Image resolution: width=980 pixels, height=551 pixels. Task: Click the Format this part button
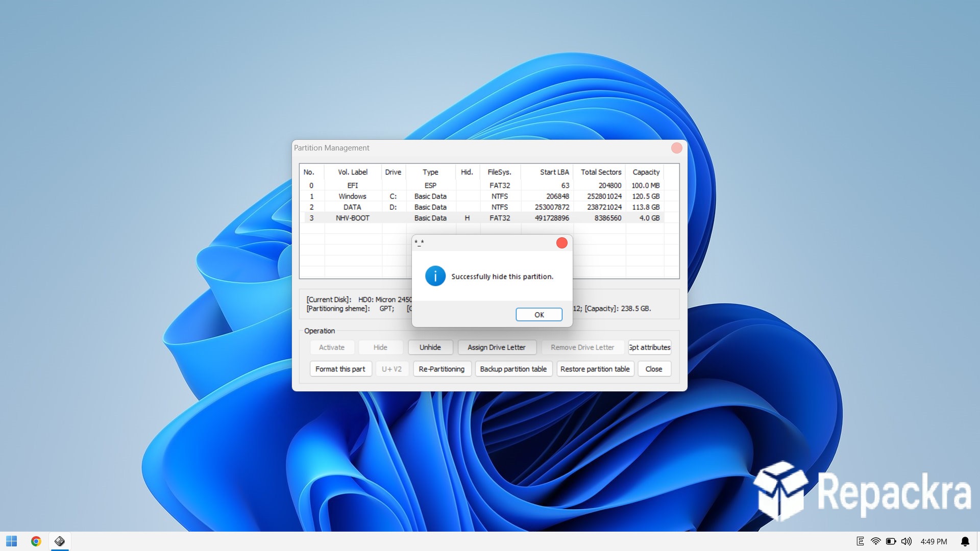(340, 369)
